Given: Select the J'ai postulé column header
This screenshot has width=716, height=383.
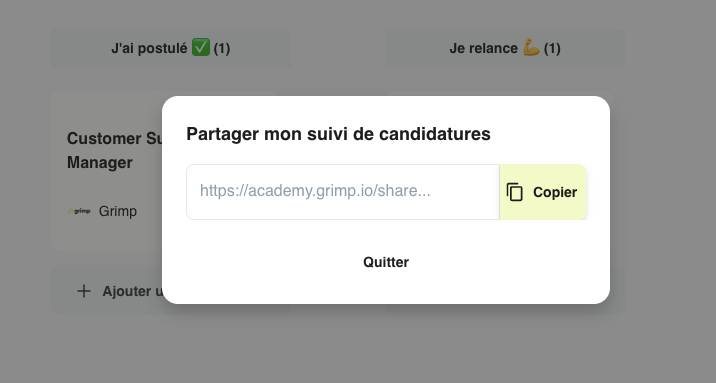Looking at the screenshot, I should pos(171,48).
